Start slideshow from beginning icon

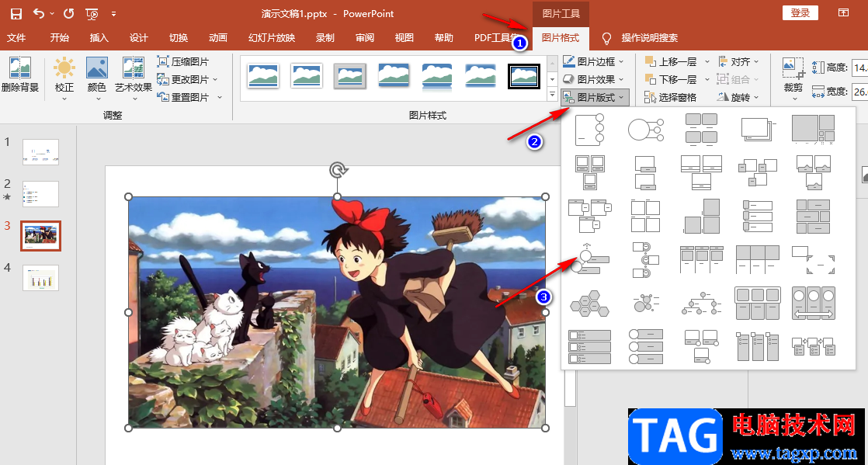[92, 14]
